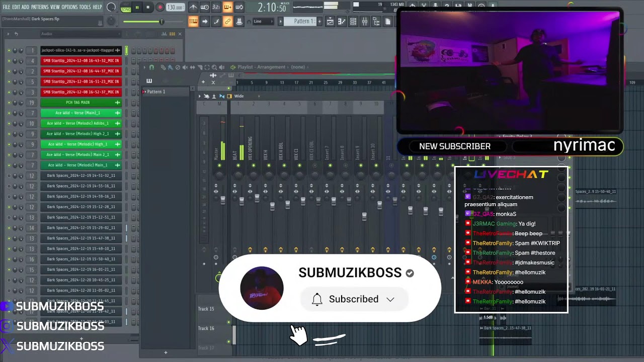
Task: Select the playlist draw pencil tool
Action: pyautogui.click(x=163, y=67)
